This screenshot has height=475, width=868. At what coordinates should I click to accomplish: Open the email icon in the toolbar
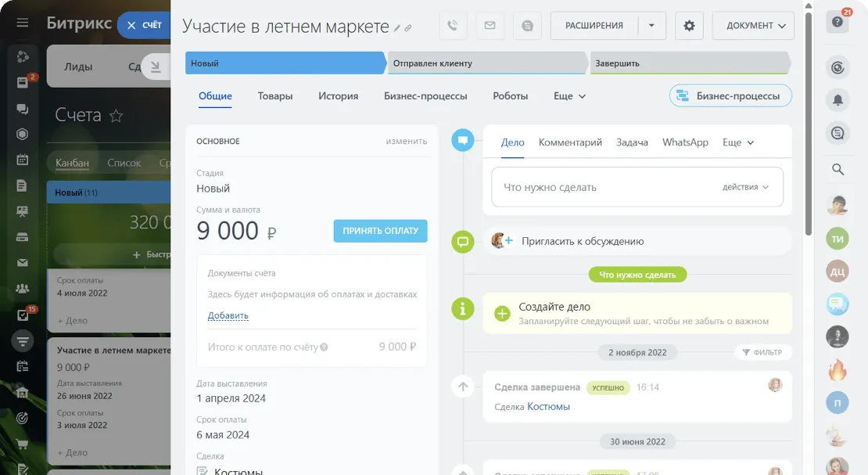[x=490, y=25]
